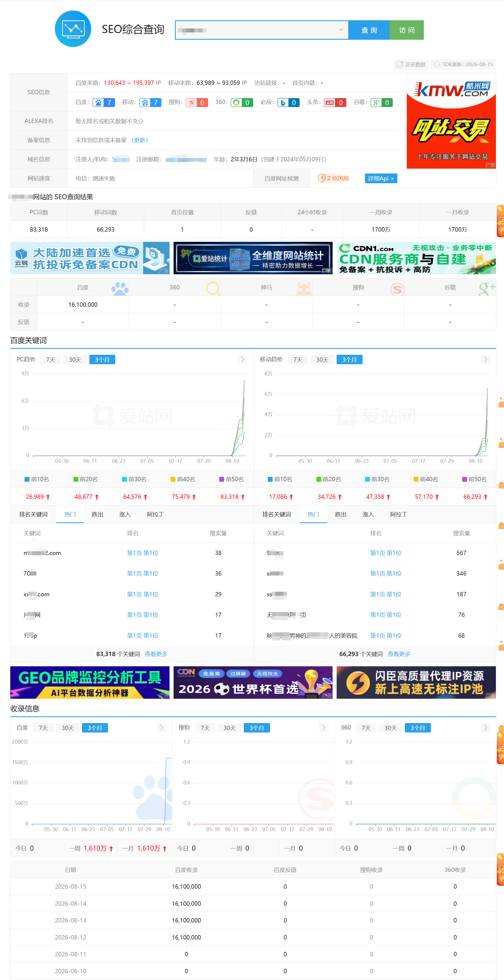
Task: Open 闪臣高质量代理IP资源 banner
Action: pyautogui.click(x=416, y=682)
